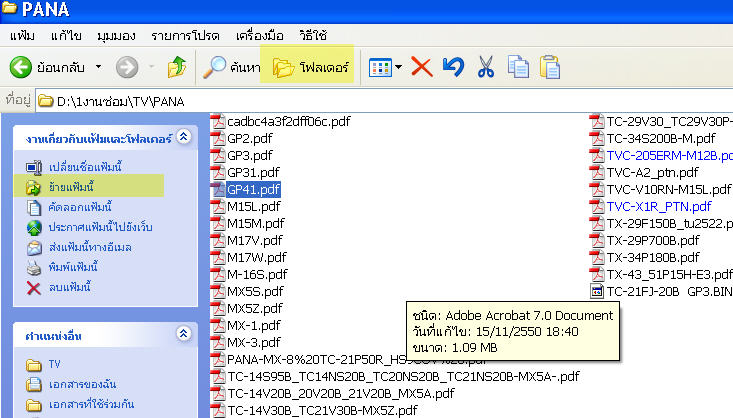Viewport: 733px width, 418px height.
Task: Select file MX5S.pdf
Action: (x=255, y=291)
